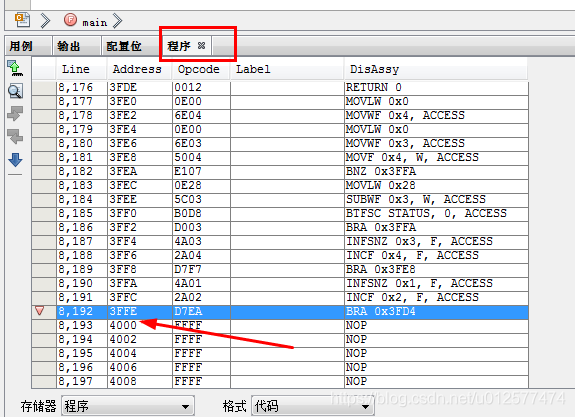
Task: Open the 存储器 memory dropdown
Action: tap(128, 406)
